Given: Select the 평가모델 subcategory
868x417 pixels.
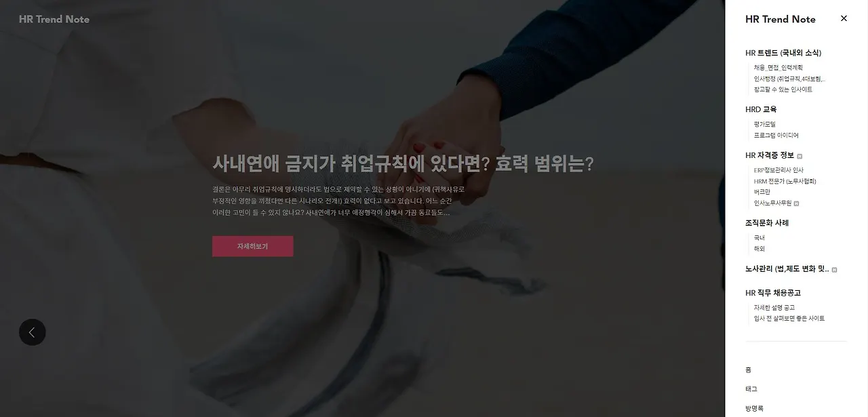Looking at the screenshot, I should click(x=765, y=124).
